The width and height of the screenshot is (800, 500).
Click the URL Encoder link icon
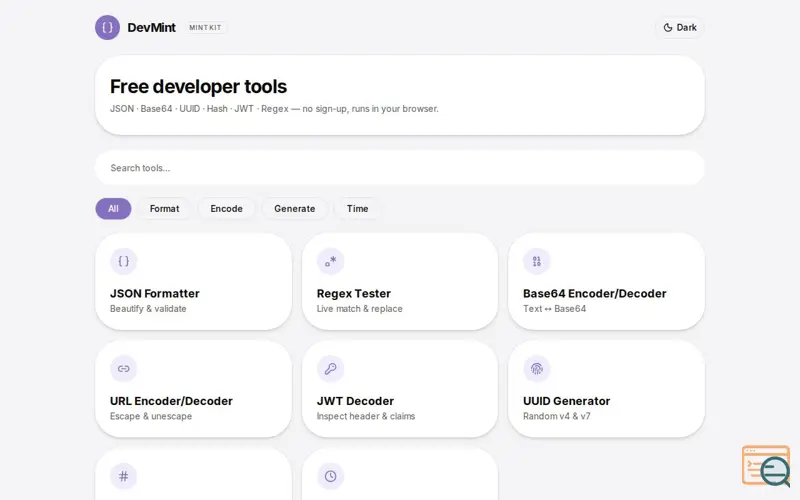(123, 369)
